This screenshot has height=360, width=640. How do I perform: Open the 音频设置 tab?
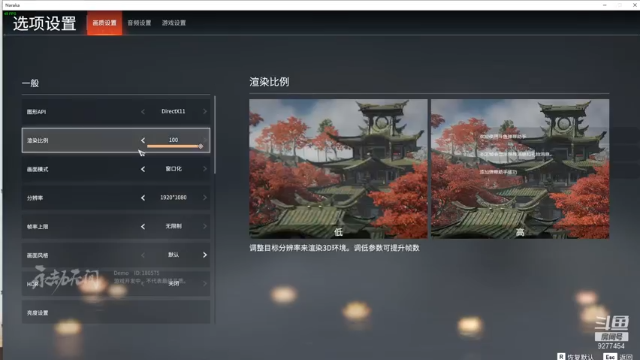coord(139,23)
